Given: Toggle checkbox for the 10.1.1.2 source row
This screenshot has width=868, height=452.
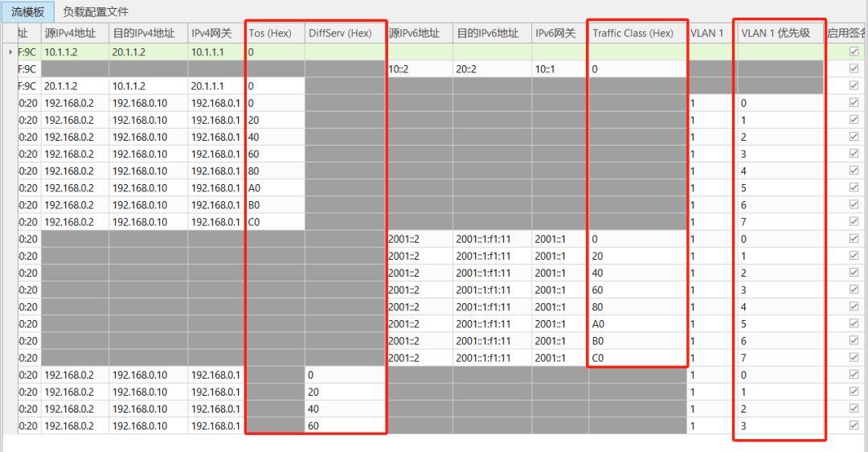Looking at the screenshot, I should coord(854,52).
